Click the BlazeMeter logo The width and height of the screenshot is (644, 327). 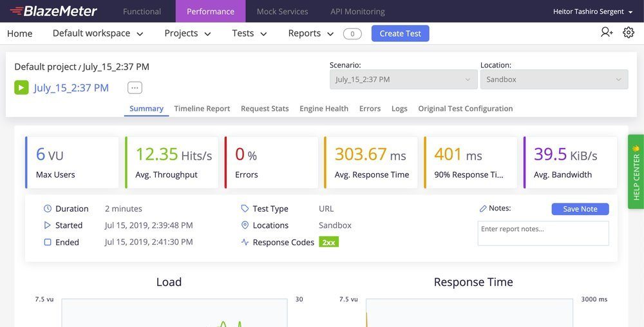coord(53,11)
